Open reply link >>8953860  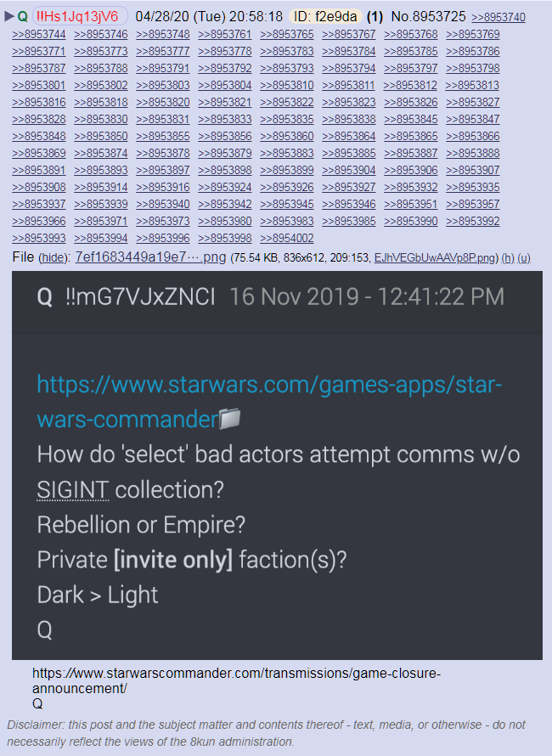[287, 137]
